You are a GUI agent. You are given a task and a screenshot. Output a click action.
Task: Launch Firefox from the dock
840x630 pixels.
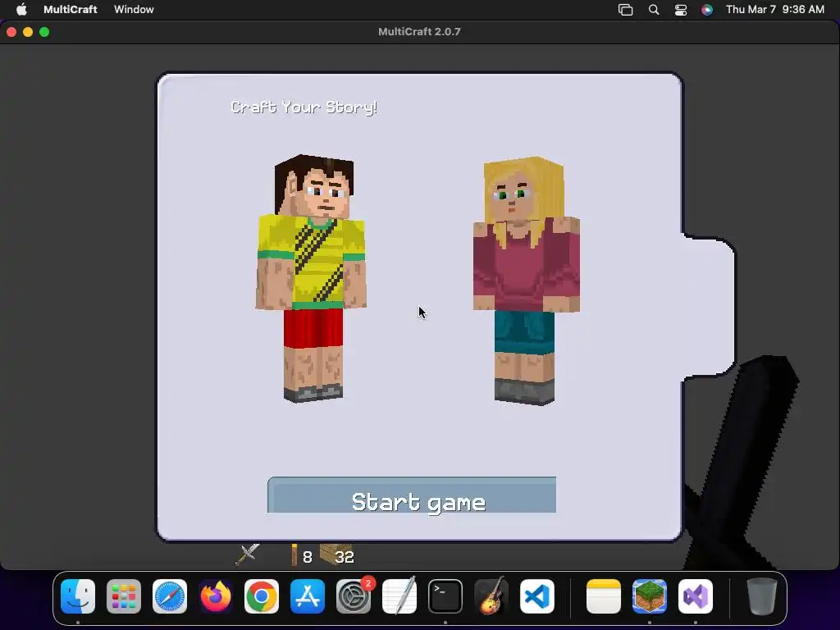tap(216, 596)
